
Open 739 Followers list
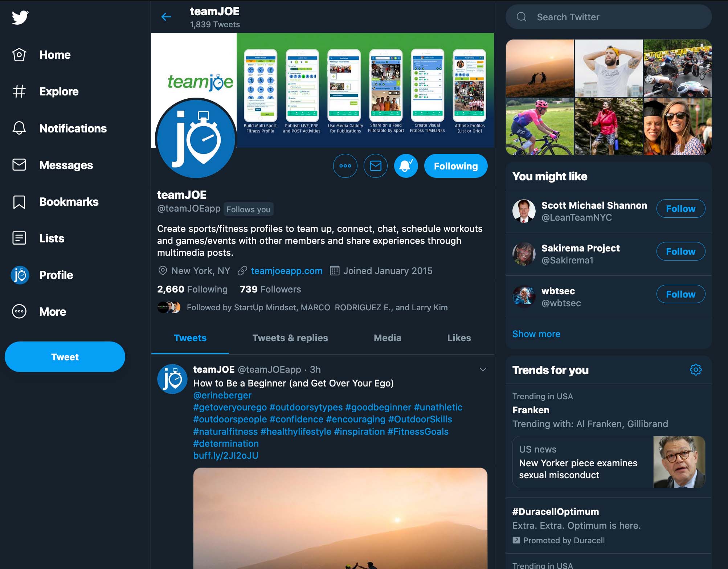tap(270, 289)
